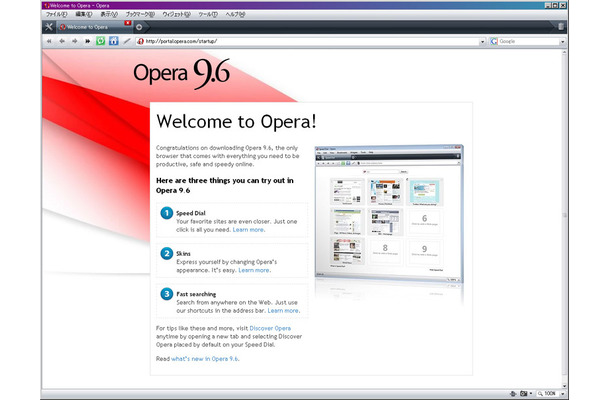
Task: Click the wand auto-fill icon
Action: point(127,41)
